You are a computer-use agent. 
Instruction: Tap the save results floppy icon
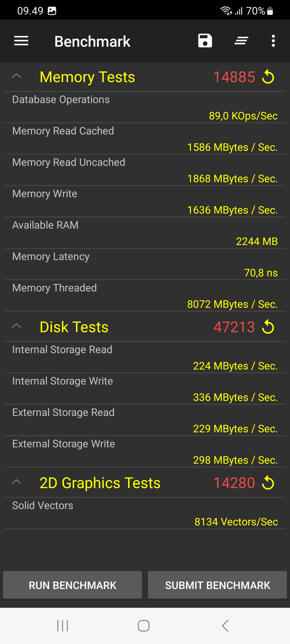pos(205,41)
